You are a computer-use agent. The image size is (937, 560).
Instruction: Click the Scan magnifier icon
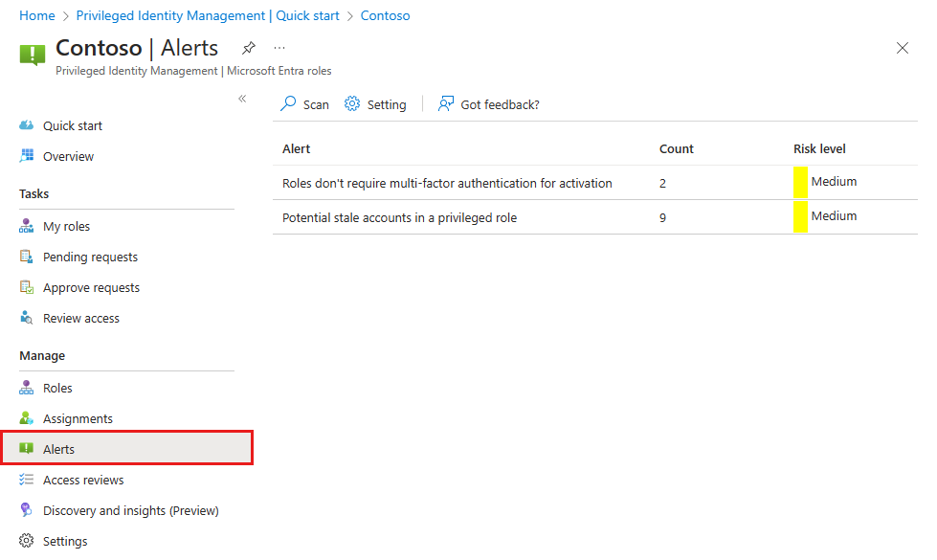[288, 104]
